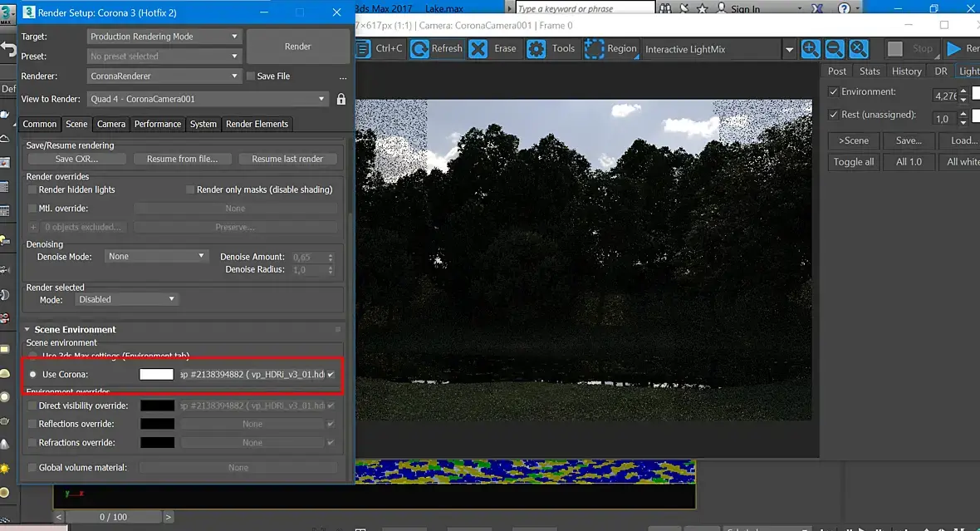Open the Tools gear icon
Image resolution: width=980 pixels, height=531 pixels.
coord(537,49)
